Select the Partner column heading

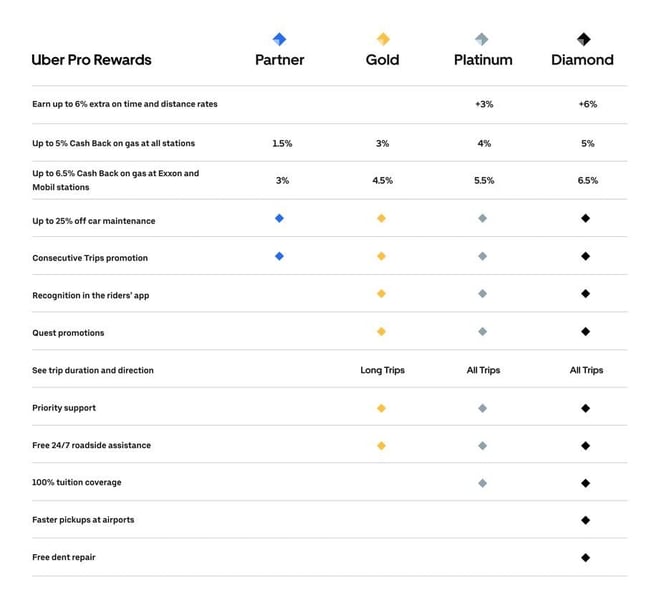(279, 60)
